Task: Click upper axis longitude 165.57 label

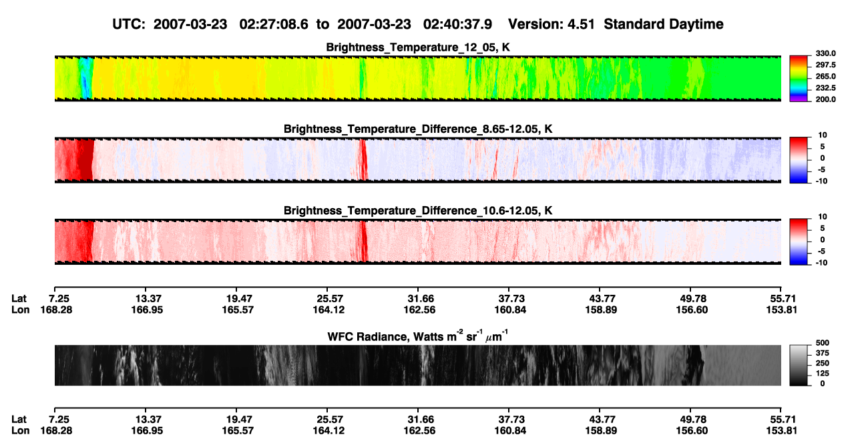Action: click(x=239, y=310)
